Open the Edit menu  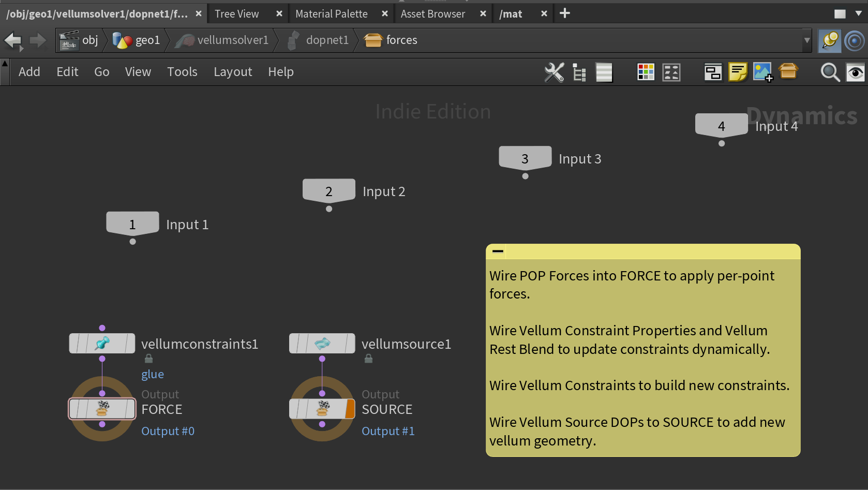(x=67, y=72)
